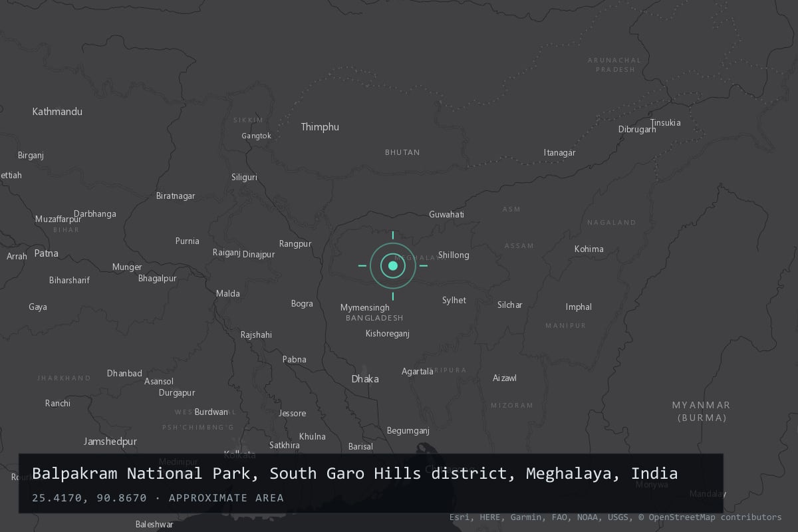Click the Baleshwar label
Image resolution: width=798 pixels, height=532 pixels.
[x=154, y=525]
